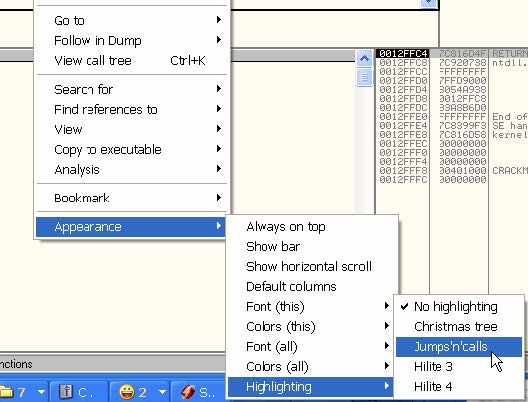The width and height of the screenshot is (528, 402).
Task: Expand Follow in Dump submenu
Action: tap(132, 40)
